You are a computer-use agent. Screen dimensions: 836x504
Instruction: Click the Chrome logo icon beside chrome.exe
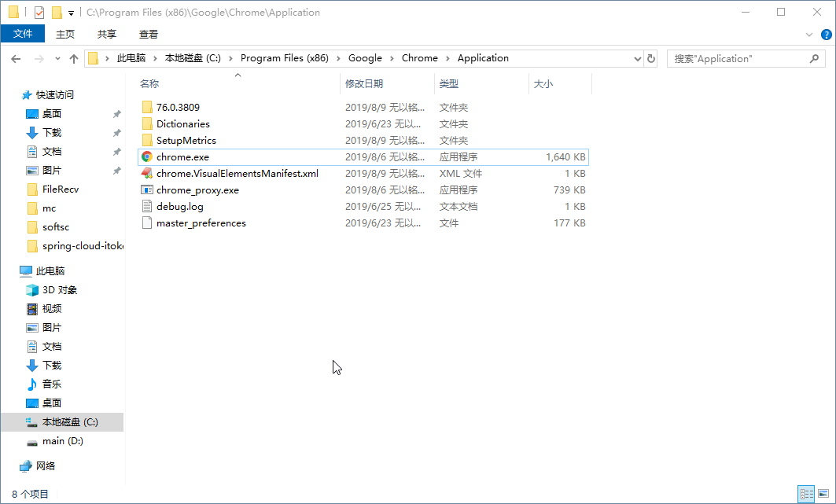(x=146, y=156)
